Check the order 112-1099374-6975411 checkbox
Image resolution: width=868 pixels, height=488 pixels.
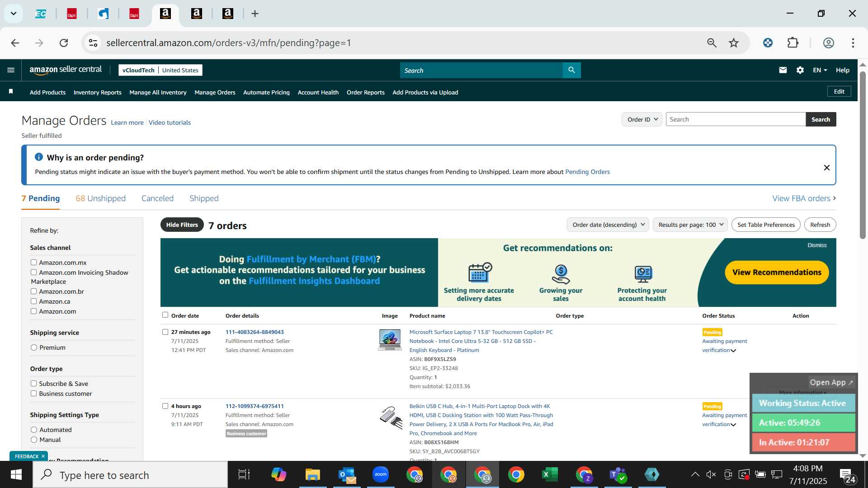(165, 406)
